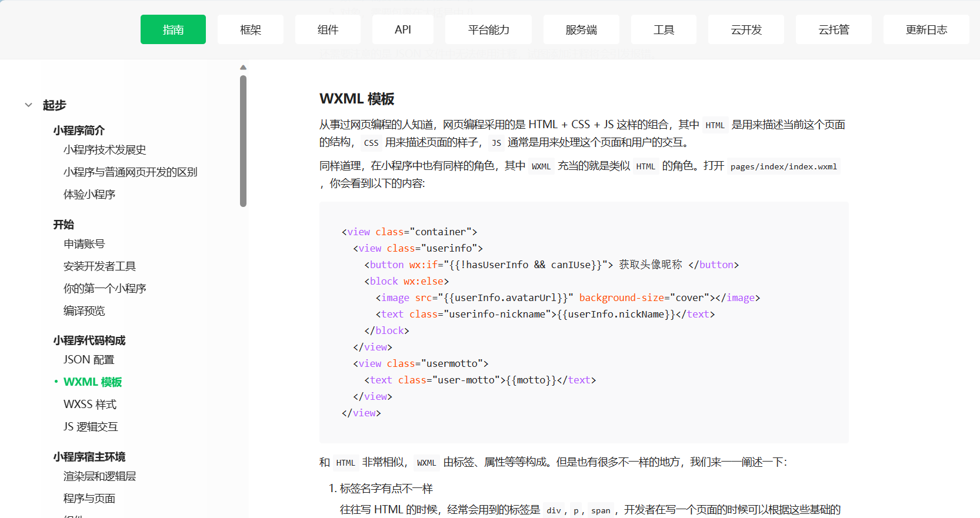980x518 pixels.
Task: Click the pages/index/index.wxml inline code
Action: [x=784, y=166]
